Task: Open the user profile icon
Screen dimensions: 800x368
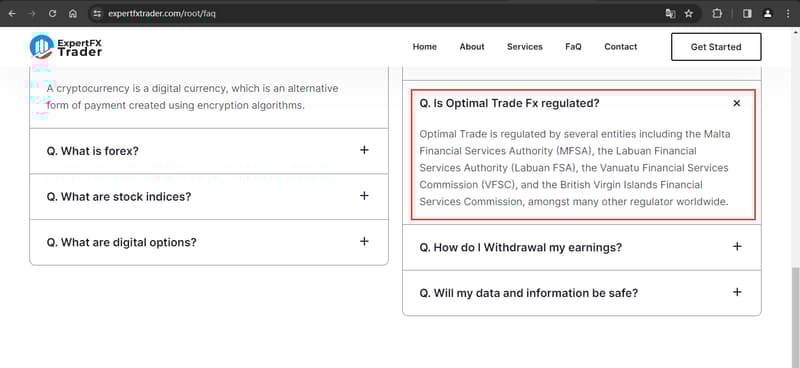Action: (767, 14)
